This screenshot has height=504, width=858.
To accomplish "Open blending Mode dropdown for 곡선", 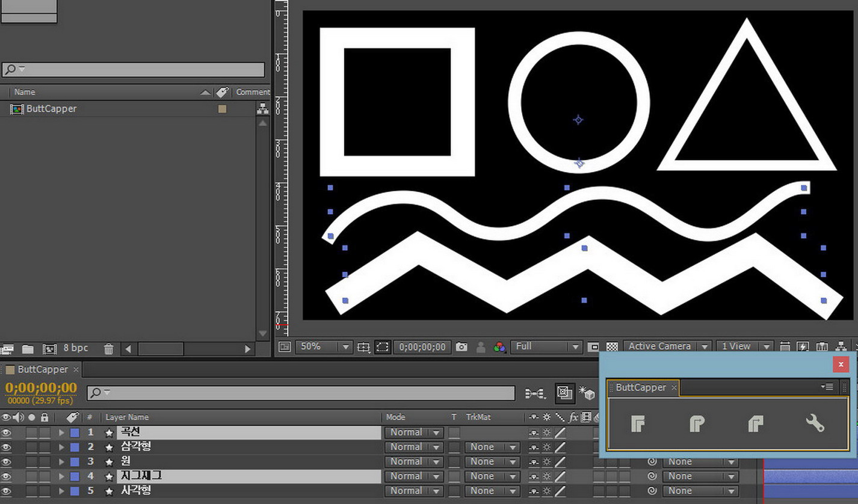I will [x=414, y=432].
